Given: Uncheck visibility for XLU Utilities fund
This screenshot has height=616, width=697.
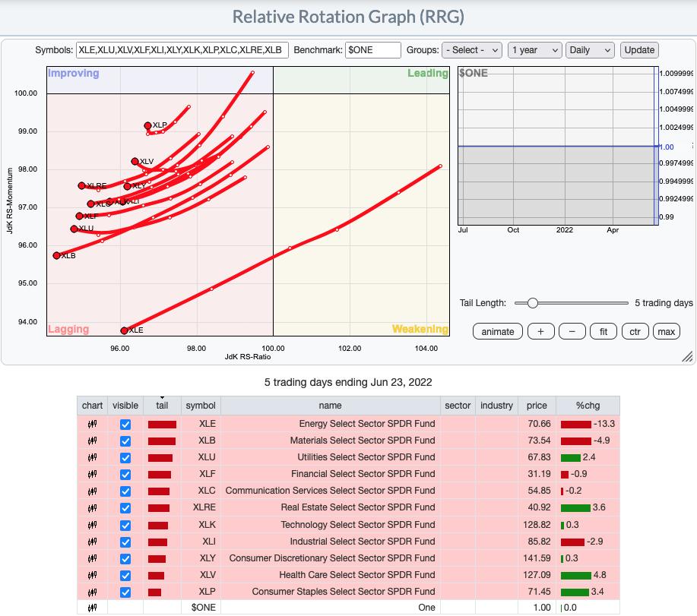Looking at the screenshot, I should pos(125,458).
